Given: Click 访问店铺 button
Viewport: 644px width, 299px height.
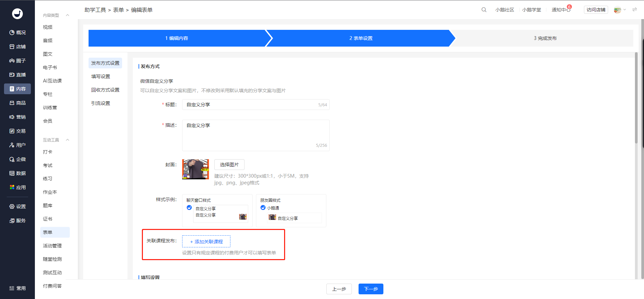Looking at the screenshot, I should [x=596, y=10].
